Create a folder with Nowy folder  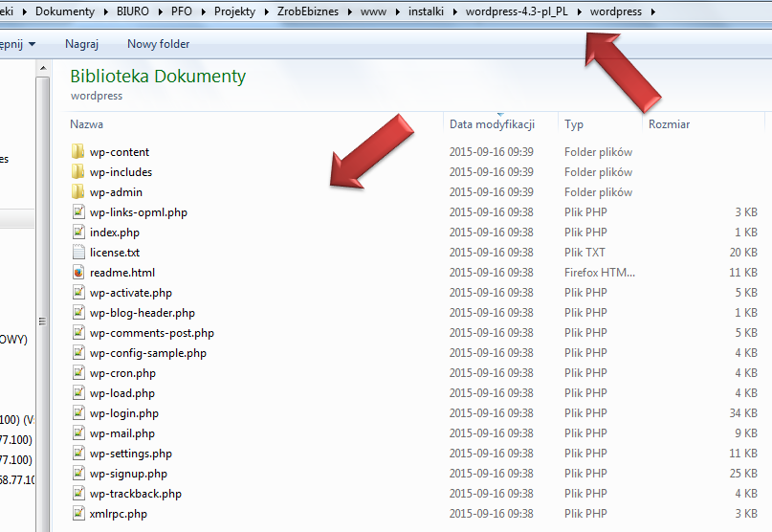(x=158, y=44)
